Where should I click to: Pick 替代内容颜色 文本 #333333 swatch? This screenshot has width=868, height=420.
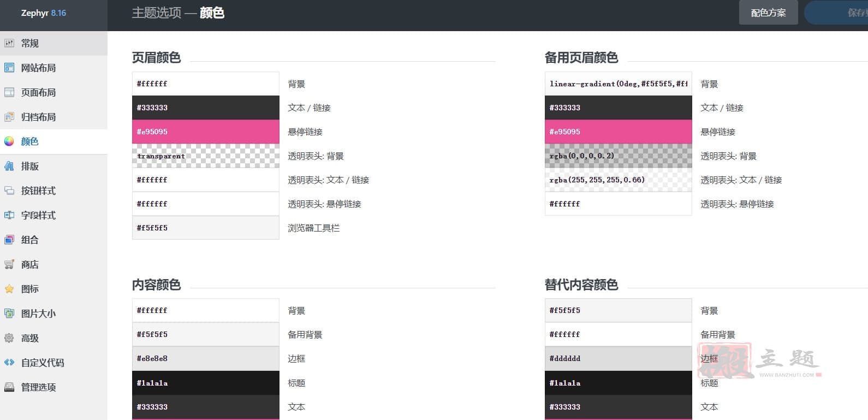coord(619,407)
